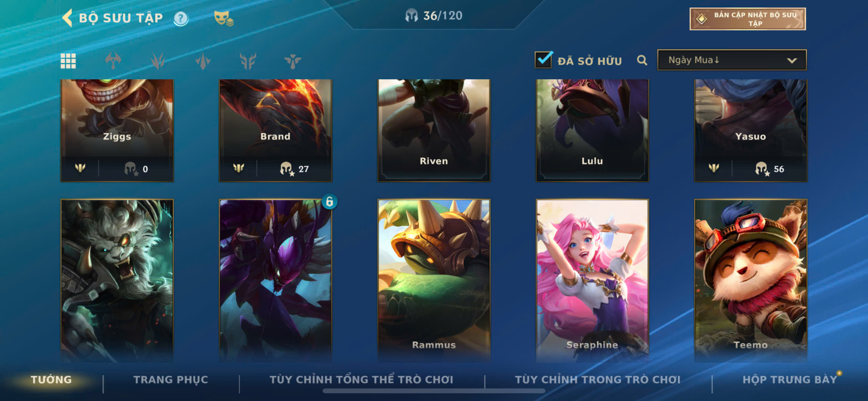Click the horizontal scrollbar at the bottom

[x=434, y=391]
